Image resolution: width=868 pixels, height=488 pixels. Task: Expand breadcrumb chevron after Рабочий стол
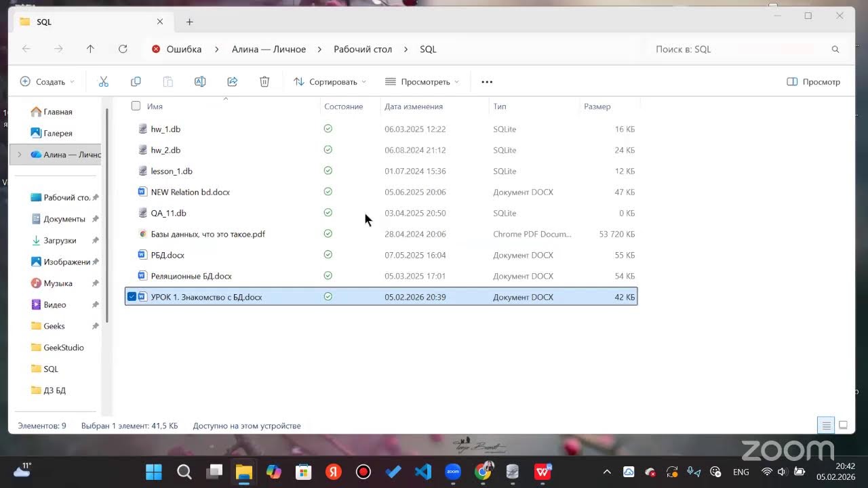[x=406, y=49]
